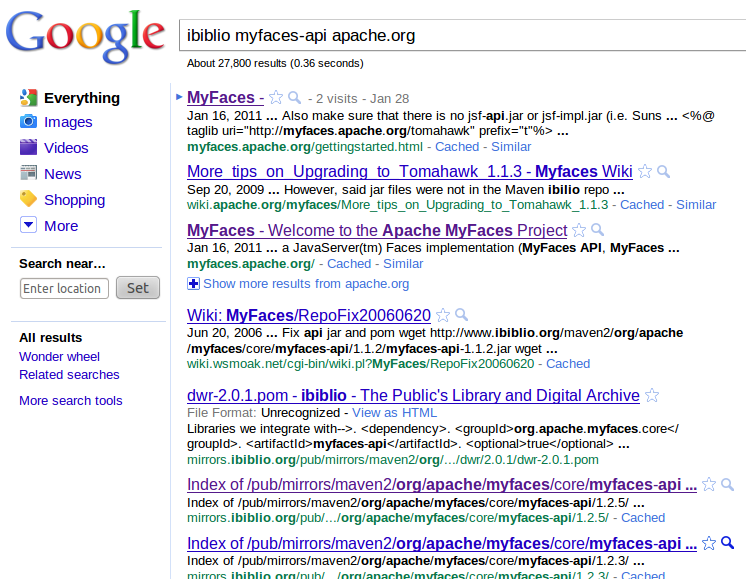Star the Wiki RepoFix20060620 result
Viewport: 746px width, 579px height.
[x=443, y=315]
